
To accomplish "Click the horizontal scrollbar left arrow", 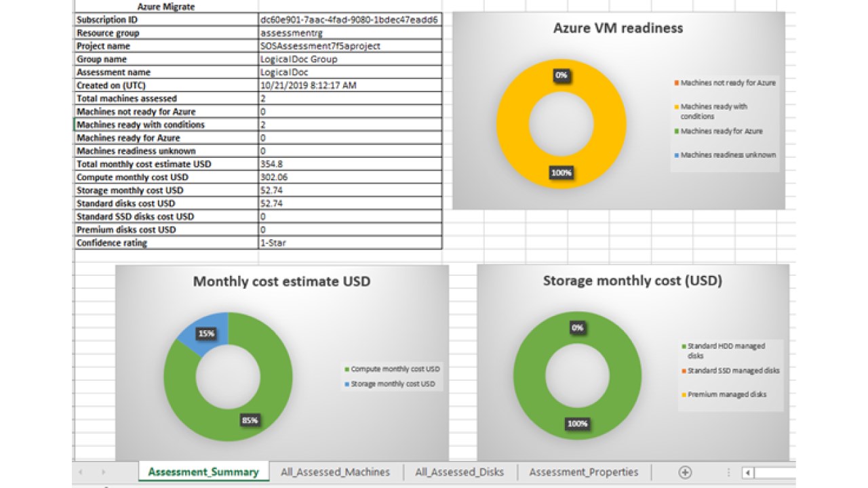I will click(747, 472).
